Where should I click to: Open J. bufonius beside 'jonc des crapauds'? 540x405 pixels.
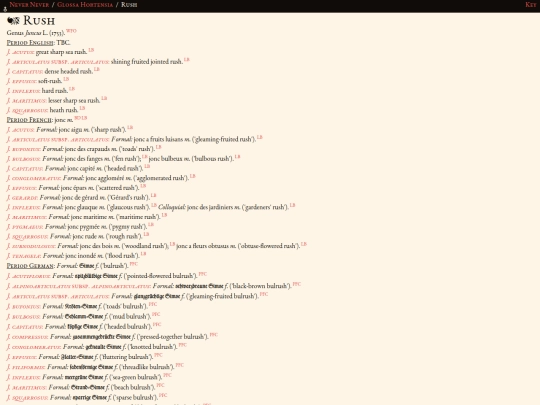point(23,149)
